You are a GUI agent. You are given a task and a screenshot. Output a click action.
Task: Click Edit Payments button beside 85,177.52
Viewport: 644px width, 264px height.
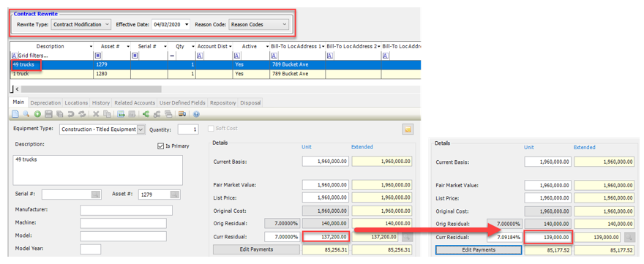point(479,249)
